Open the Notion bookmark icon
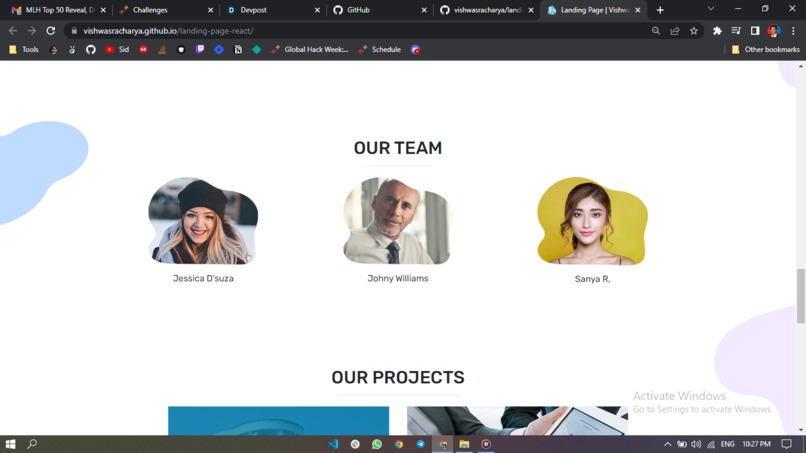806x453 pixels. tap(238, 50)
